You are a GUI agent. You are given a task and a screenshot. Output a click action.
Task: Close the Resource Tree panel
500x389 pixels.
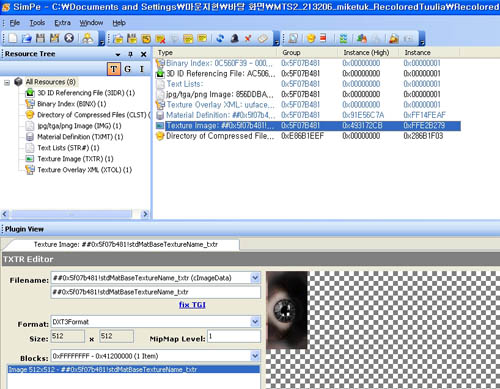pyautogui.click(x=143, y=54)
